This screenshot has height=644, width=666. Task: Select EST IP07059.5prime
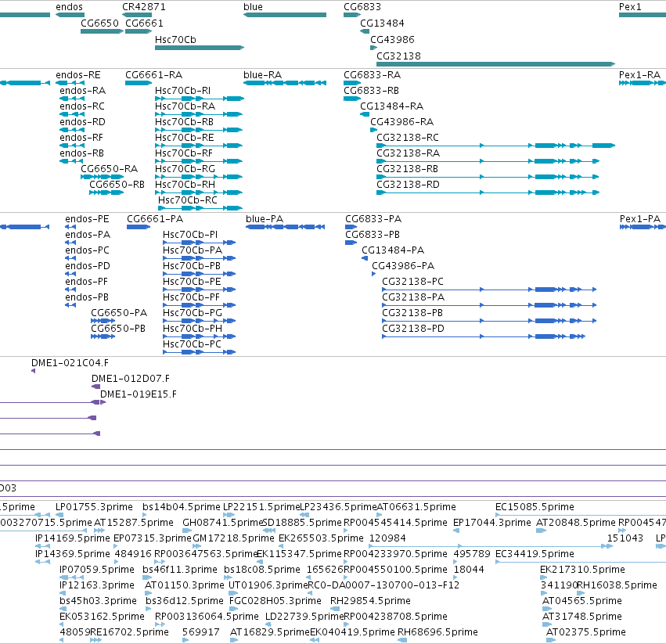point(97,569)
